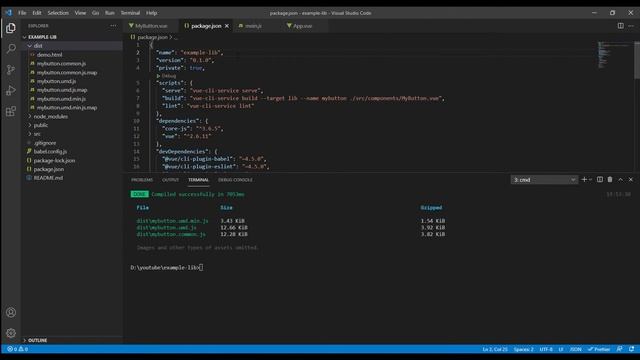Open the Search view in activity bar
This screenshot has width=640, height=360.
(11, 49)
